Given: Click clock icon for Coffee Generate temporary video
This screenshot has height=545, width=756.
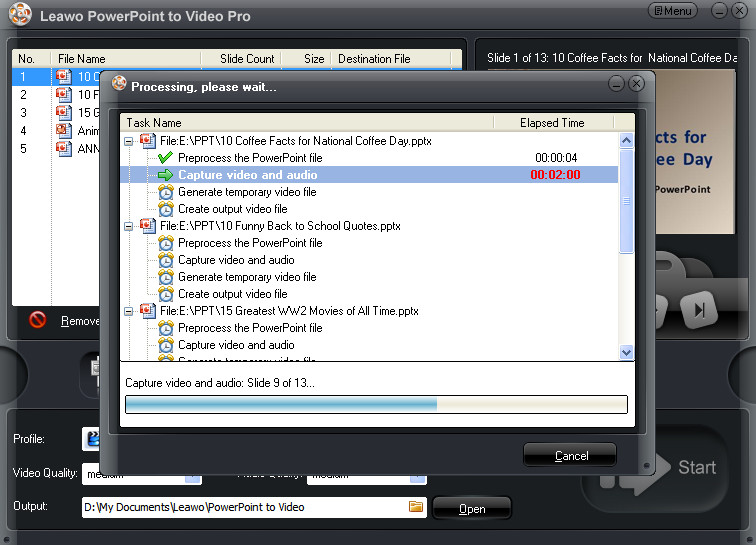Looking at the screenshot, I should tap(165, 192).
